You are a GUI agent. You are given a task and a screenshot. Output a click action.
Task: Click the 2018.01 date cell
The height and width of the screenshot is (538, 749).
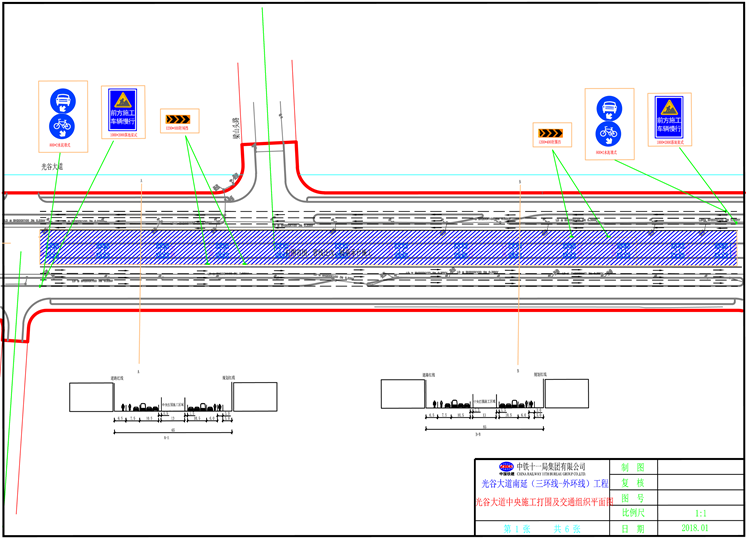point(694,527)
